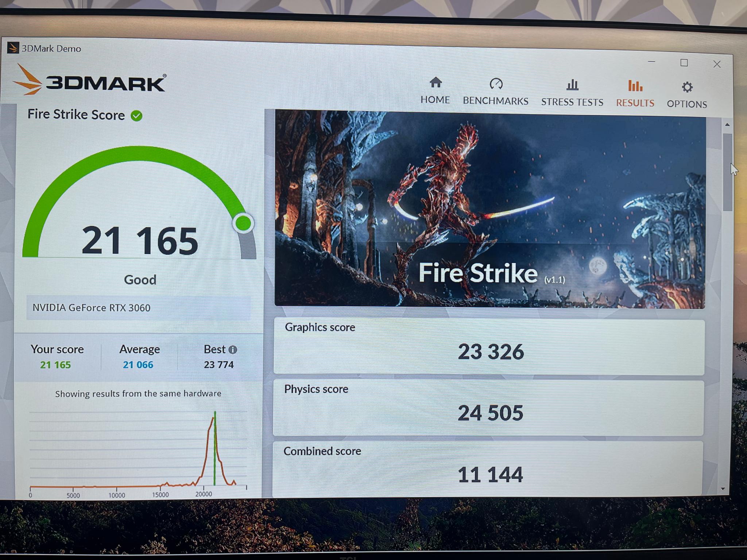Click the NVIDIA GeForce RTX 3060 field
Viewport: 747px width, 560px height.
(139, 308)
